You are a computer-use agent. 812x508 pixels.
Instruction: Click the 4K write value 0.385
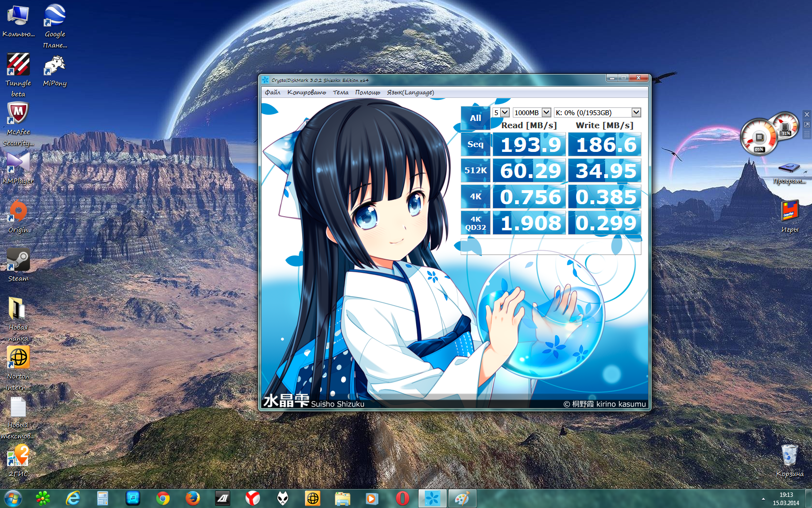click(x=605, y=197)
